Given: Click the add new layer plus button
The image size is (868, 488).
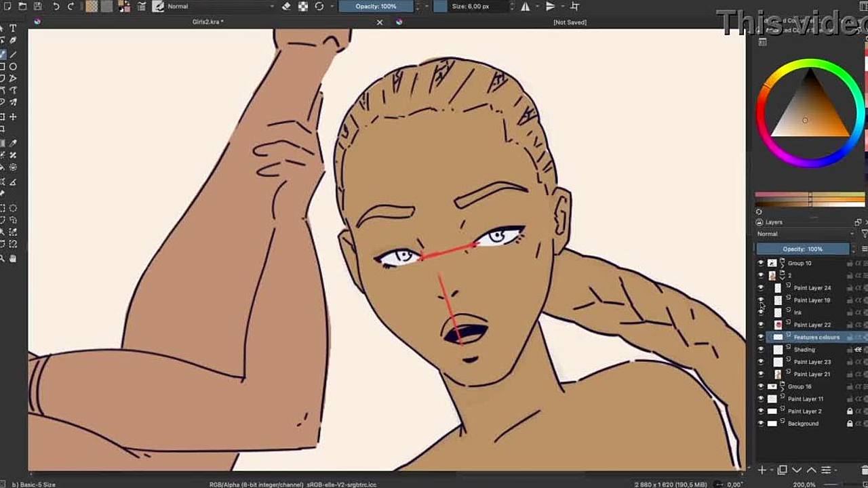Looking at the screenshot, I should [x=762, y=470].
